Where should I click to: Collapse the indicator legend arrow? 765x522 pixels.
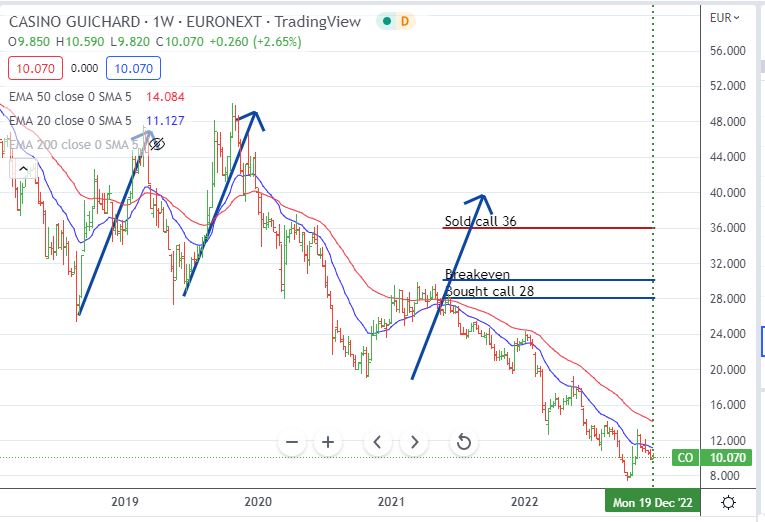(x=23, y=169)
